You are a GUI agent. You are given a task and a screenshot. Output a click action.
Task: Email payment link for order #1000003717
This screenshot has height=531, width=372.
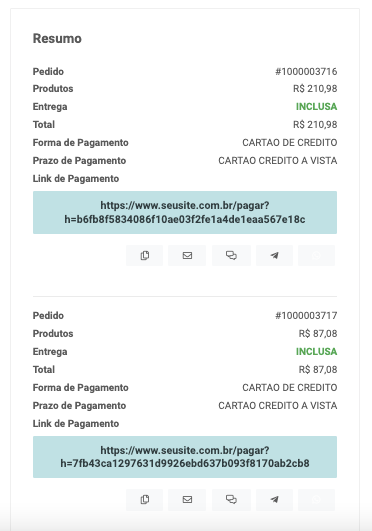[187, 500]
